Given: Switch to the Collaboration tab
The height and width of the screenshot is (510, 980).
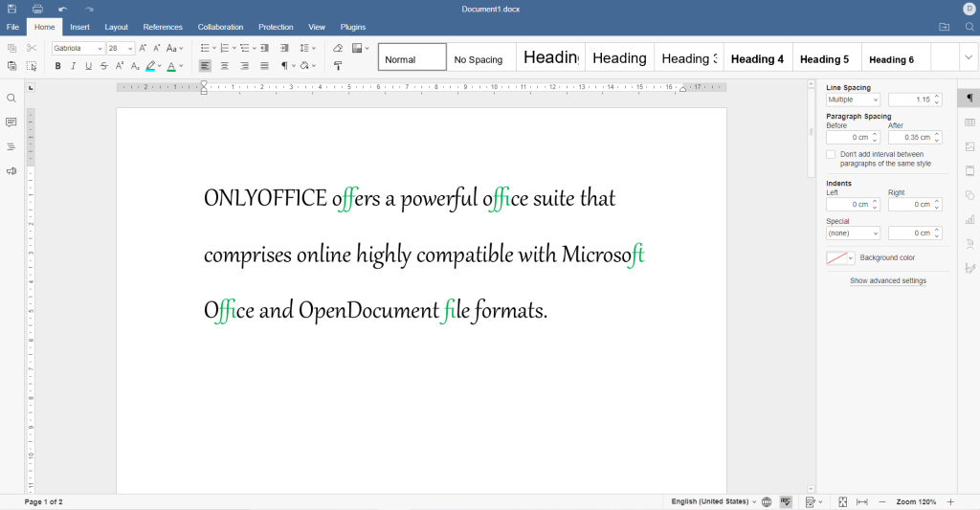Looking at the screenshot, I should coord(221,27).
